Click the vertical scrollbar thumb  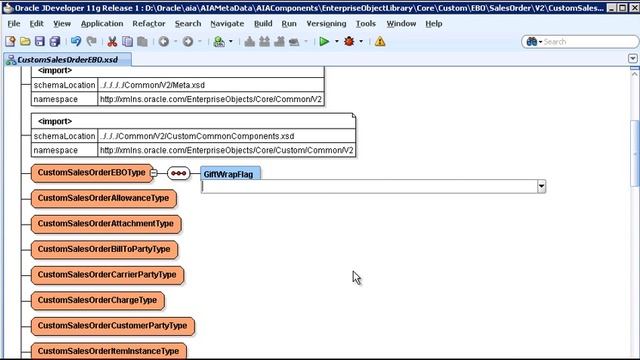tap(634, 153)
